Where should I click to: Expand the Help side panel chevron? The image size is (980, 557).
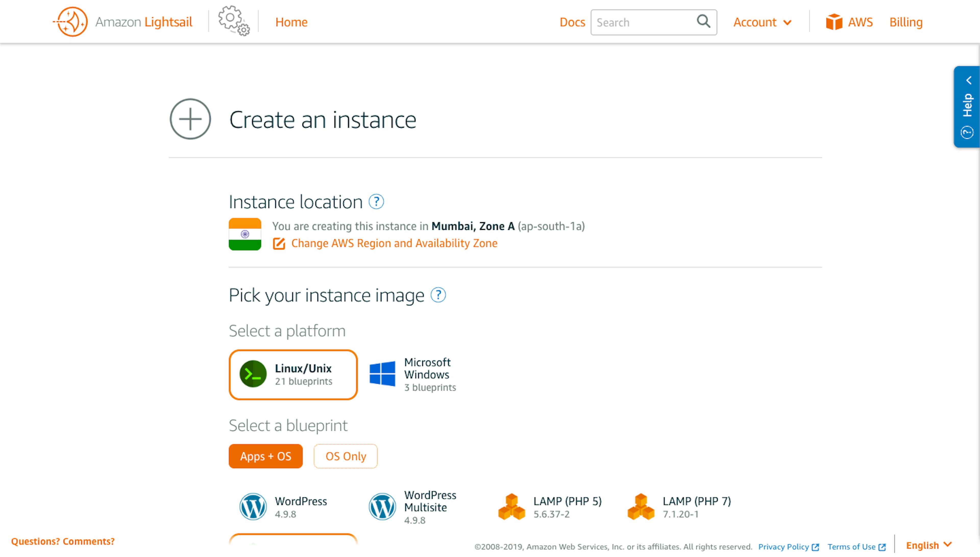tap(969, 80)
